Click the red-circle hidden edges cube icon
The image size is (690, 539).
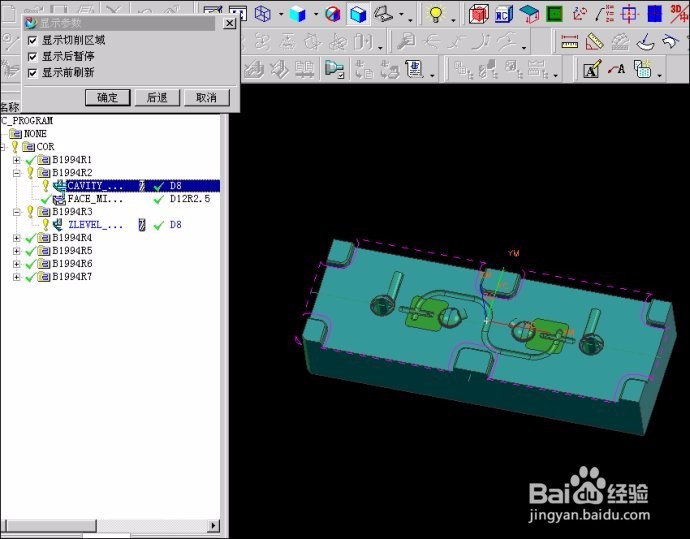click(x=333, y=14)
